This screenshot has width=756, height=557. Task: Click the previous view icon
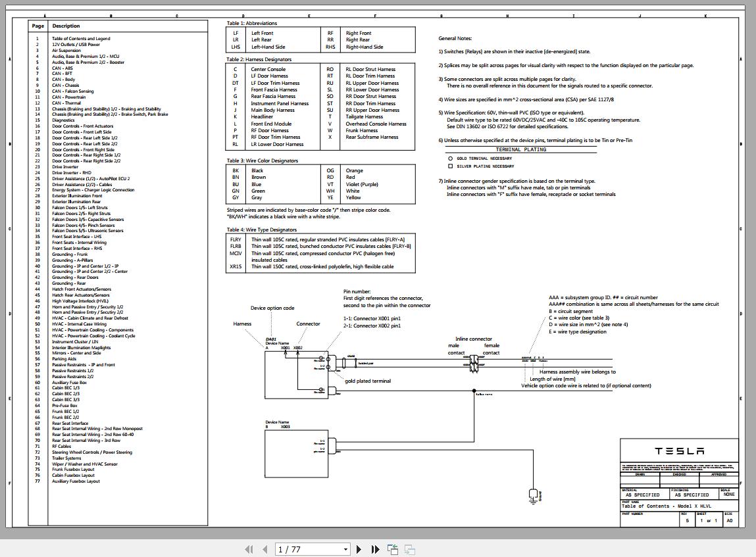point(392,548)
